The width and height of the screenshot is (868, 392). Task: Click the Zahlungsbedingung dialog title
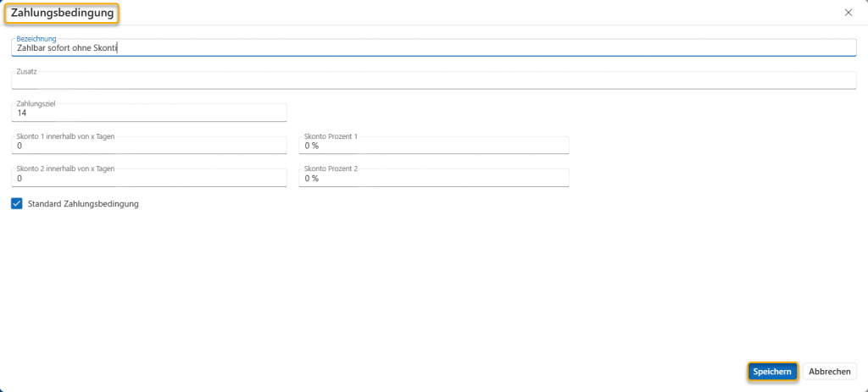63,13
